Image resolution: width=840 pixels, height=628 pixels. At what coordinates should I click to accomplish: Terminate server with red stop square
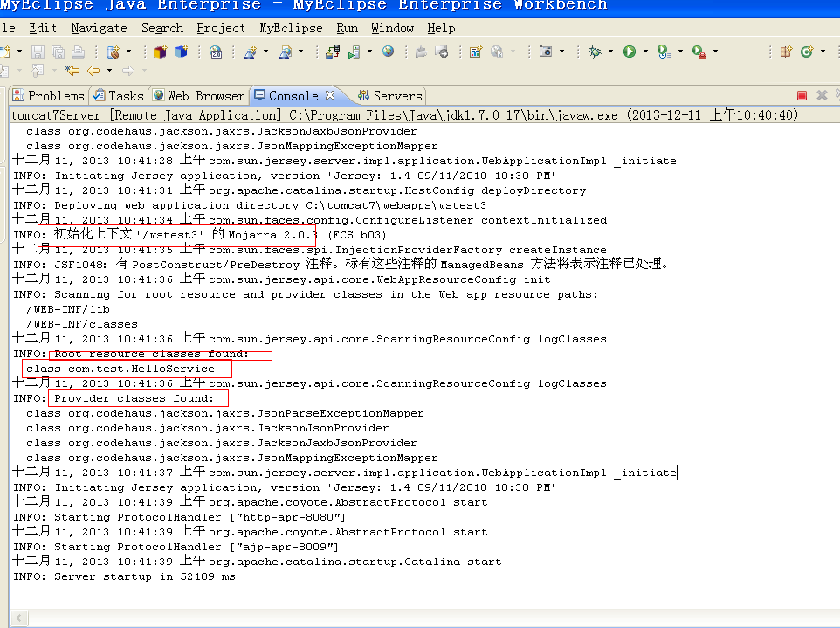802,95
